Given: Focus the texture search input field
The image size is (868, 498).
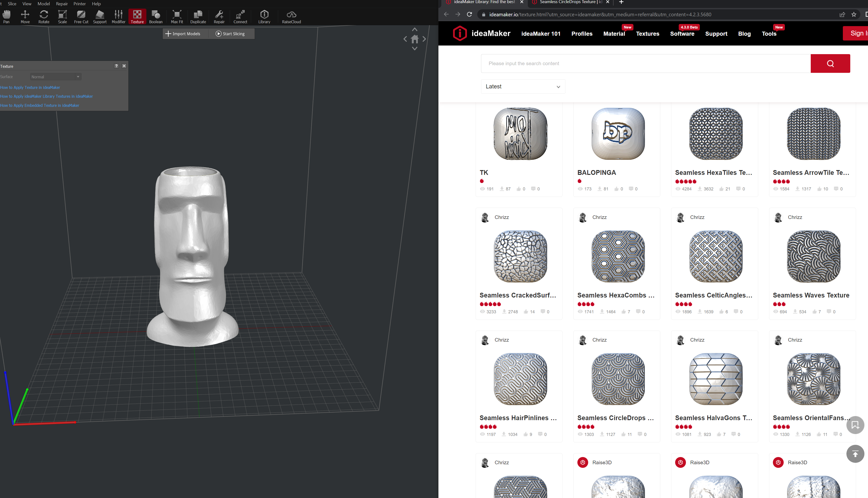Looking at the screenshot, I should (x=646, y=63).
